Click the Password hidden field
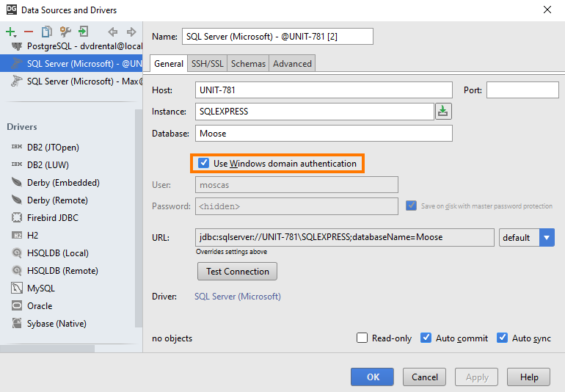The image size is (565, 392). [x=296, y=206]
